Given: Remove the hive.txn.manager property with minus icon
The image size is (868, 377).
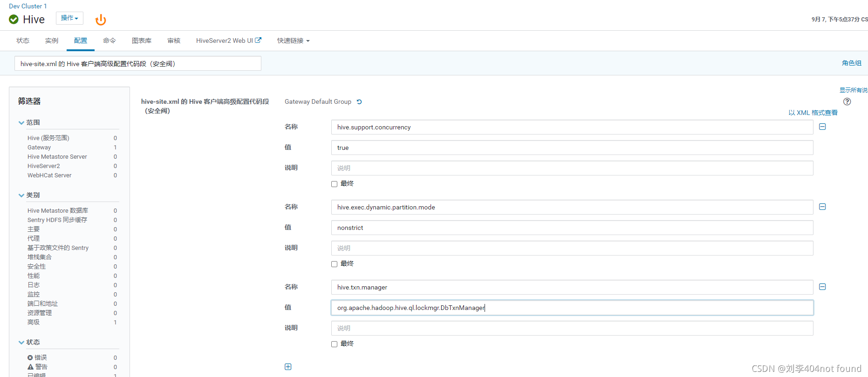Looking at the screenshot, I should click(822, 287).
